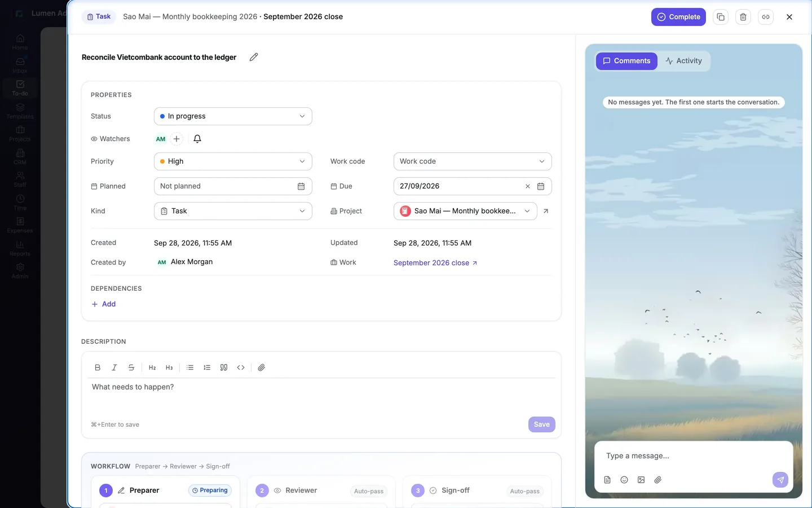
Task: Toggle the watcher notification bell
Action: [197, 139]
